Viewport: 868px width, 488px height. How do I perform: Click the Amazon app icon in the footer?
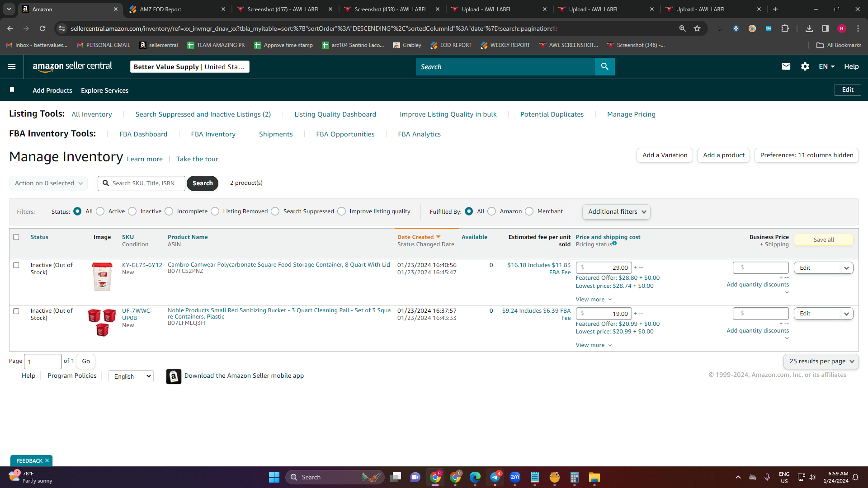[x=174, y=376]
